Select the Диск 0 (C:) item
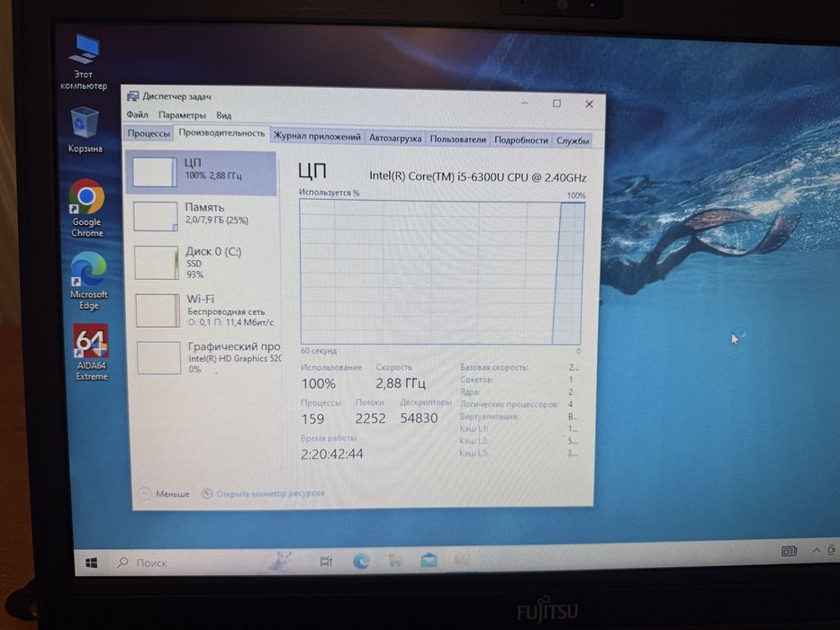840x630 pixels. (x=204, y=263)
